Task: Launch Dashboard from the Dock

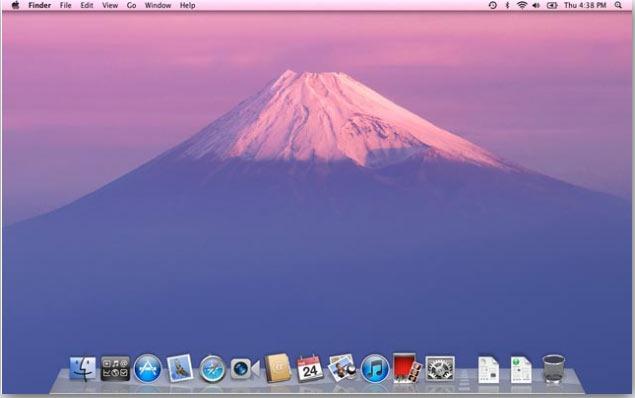Action: click(115, 368)
